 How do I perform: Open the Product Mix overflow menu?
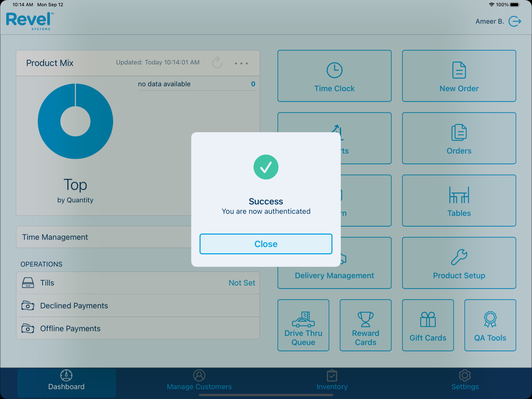[x=241, y=63]
